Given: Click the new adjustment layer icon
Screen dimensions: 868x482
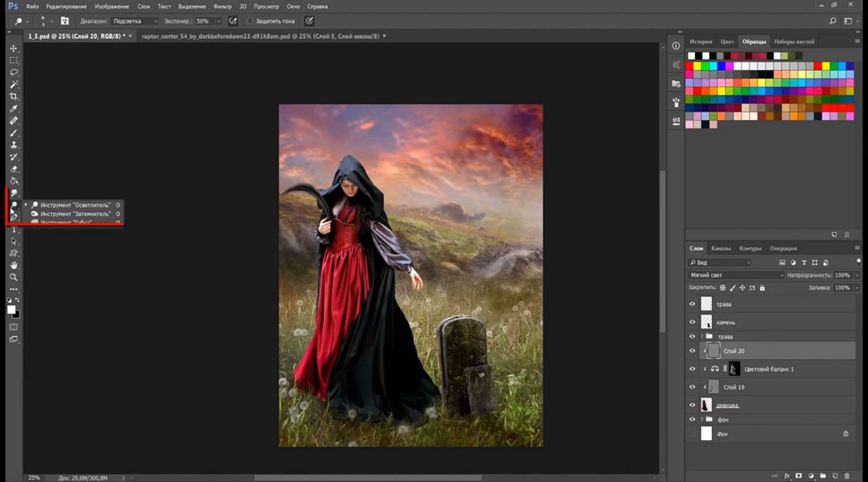Looking at the screenshot, I should point(810,476).
